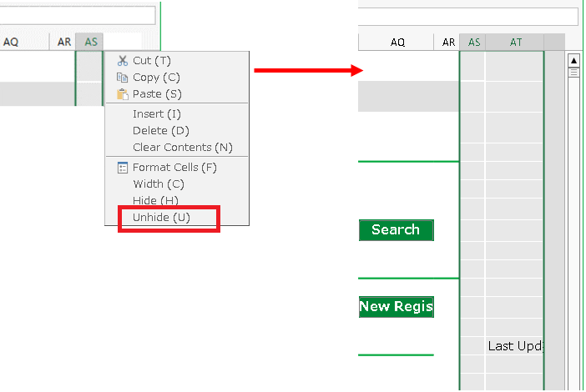Select column AS header in left sheet

click(90, 42)
